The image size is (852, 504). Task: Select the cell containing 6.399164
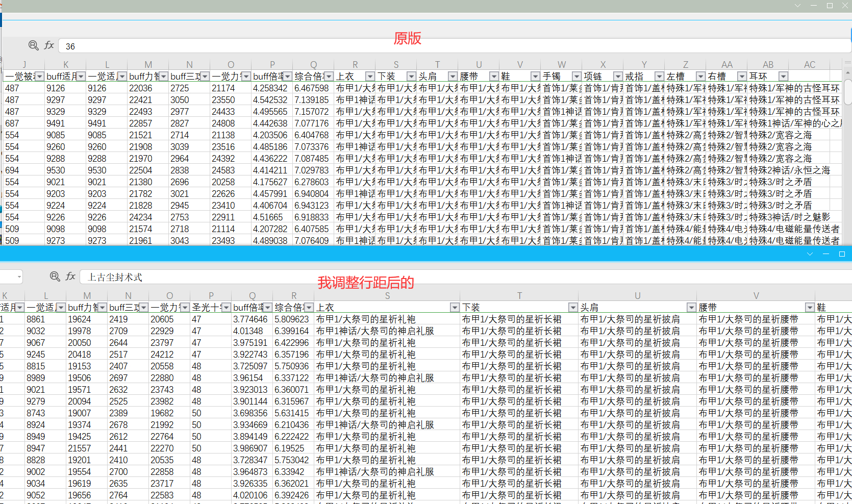coord(293,331)
